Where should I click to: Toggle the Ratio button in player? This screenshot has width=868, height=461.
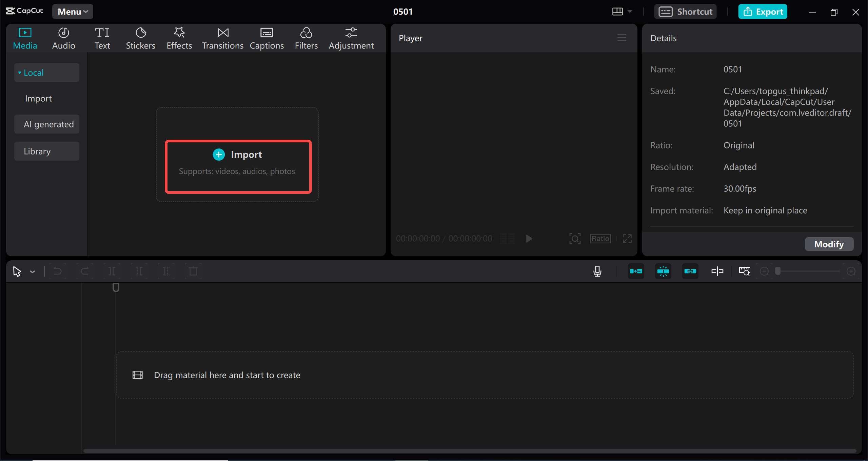point(600,239)
